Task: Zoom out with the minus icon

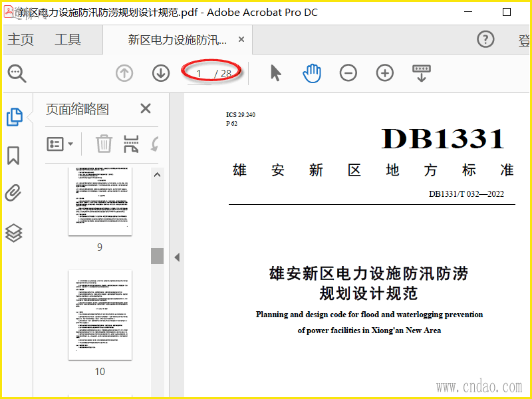Action: pos(348,73)
